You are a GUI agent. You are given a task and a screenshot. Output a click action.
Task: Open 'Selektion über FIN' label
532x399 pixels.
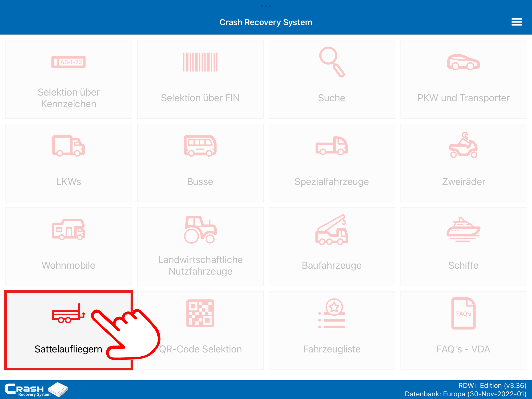200,98
